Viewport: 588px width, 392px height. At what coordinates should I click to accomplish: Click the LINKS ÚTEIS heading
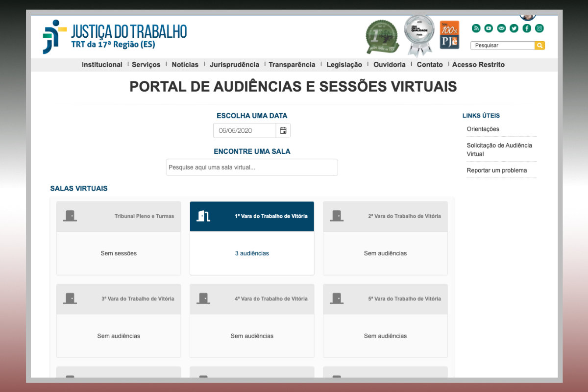[x=481, y=116]
